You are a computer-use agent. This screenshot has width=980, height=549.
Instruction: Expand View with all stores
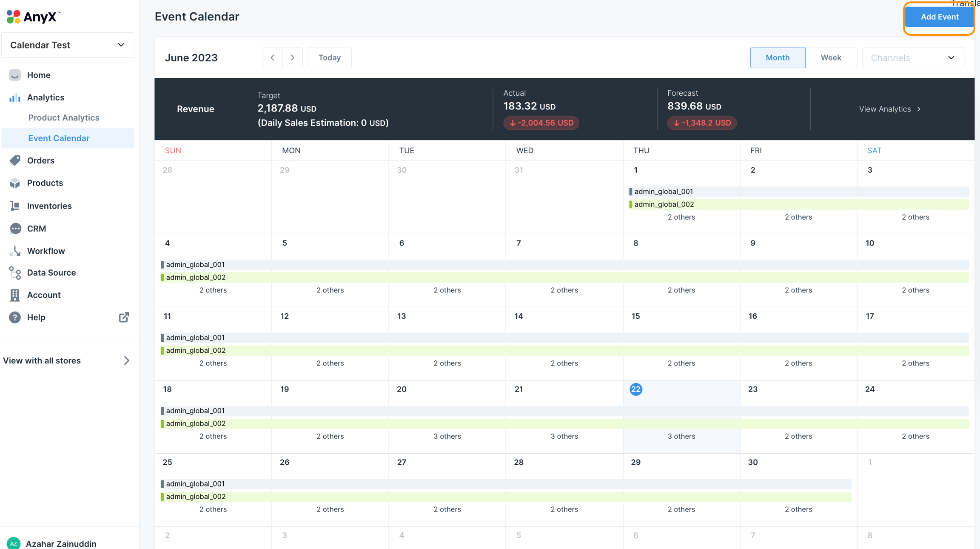126,360
